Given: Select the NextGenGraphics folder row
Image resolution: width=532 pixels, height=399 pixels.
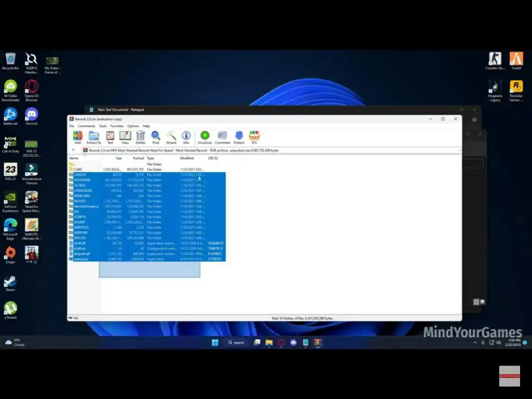Looking at the screenshot, I should 147,206.
